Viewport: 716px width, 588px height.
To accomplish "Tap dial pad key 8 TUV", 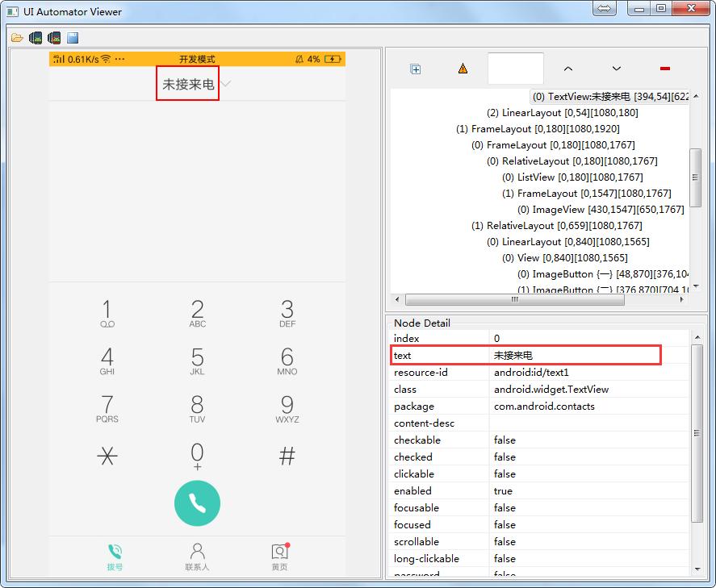I will pos(197,409).
